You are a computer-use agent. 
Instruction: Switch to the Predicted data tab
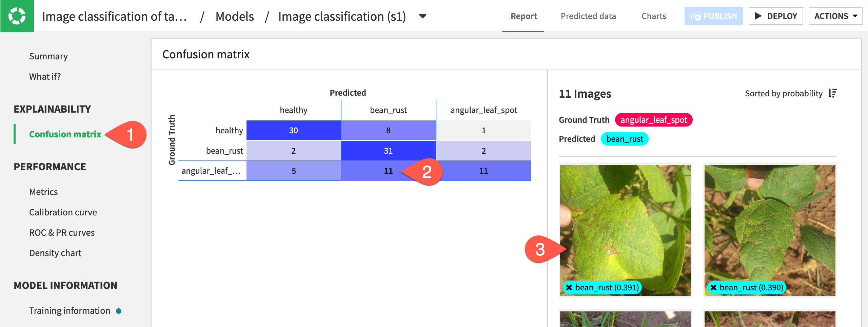588,16
